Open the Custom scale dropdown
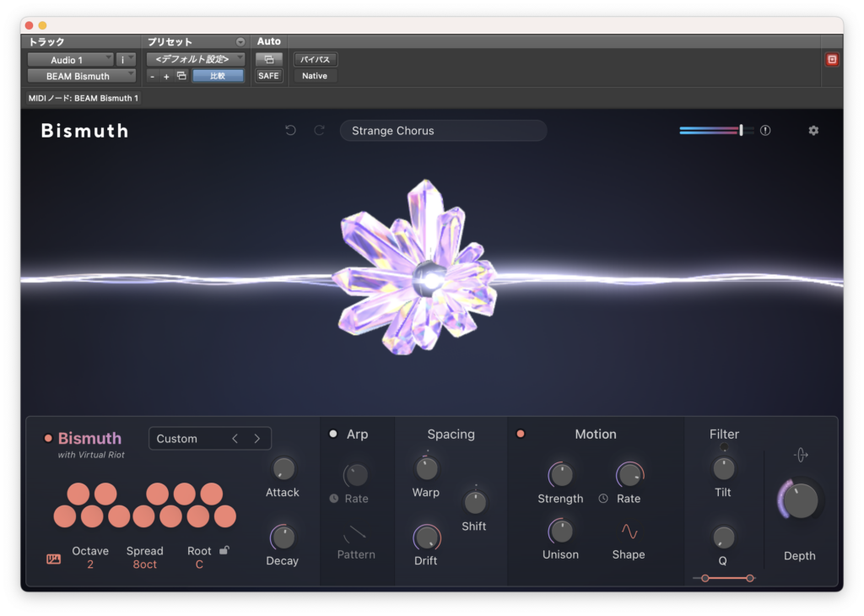This screenshot has height=616, width=864. pyautogui.click(x=210, y=439)
